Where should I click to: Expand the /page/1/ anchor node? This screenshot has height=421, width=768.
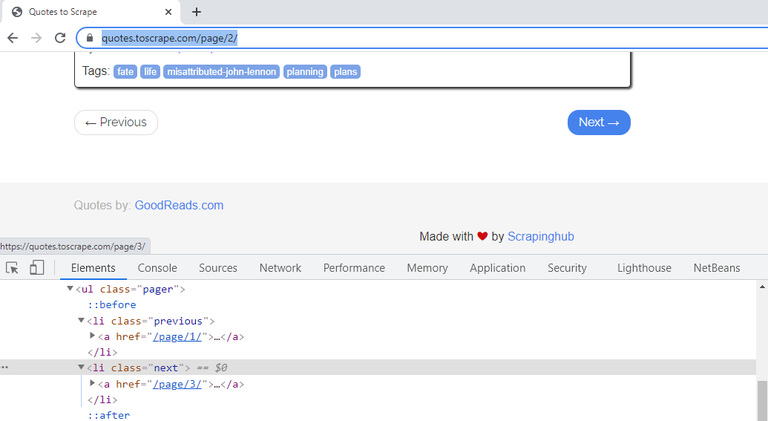coord(93,336)
